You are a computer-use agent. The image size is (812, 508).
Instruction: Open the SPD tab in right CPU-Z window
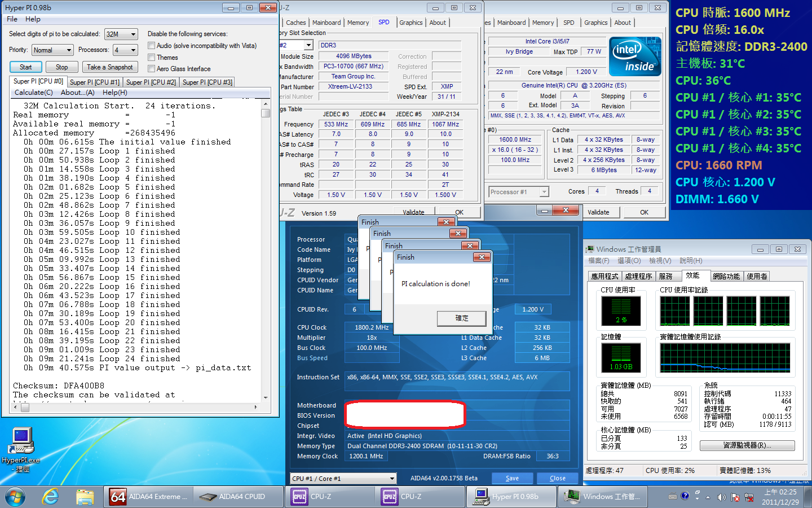point(568,23)
